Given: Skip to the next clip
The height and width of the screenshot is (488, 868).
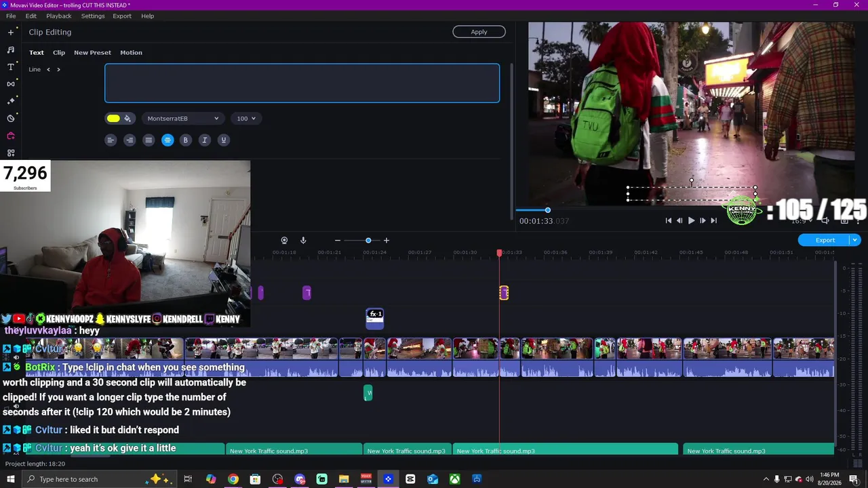Looking at the screenshot, I should pos(713,220).
